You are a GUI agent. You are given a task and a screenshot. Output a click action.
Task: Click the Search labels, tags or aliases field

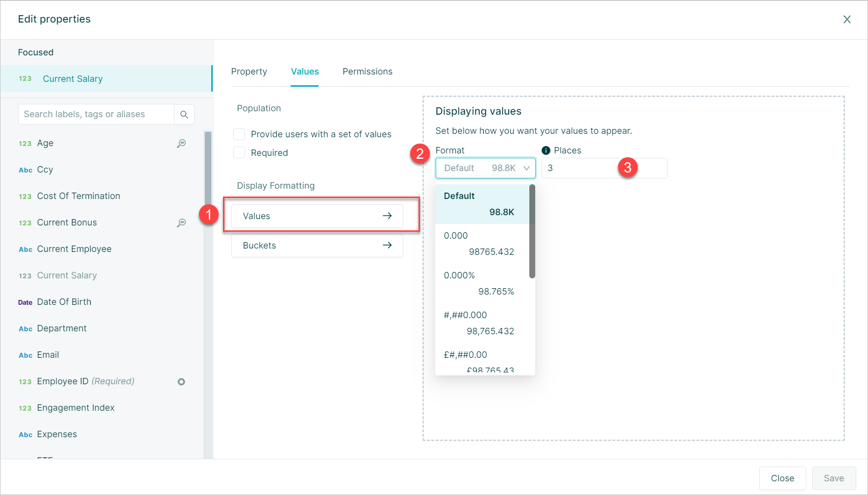click(96, 114)
